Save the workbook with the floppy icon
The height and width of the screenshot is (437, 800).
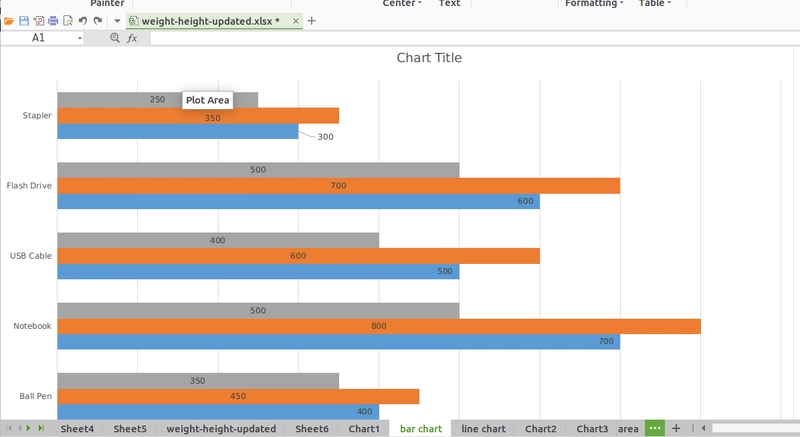(x=23, y=21)
